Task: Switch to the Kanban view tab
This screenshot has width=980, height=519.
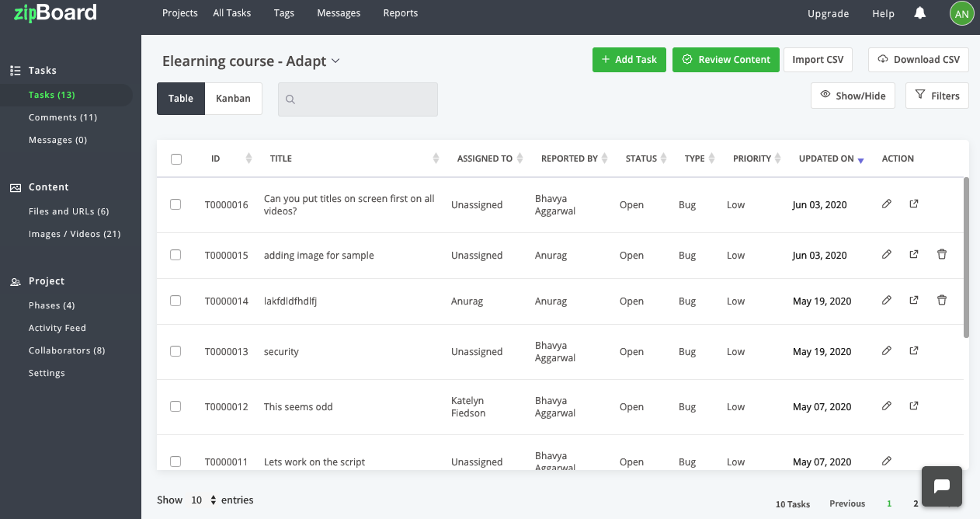Action: (x=233, y=98)
